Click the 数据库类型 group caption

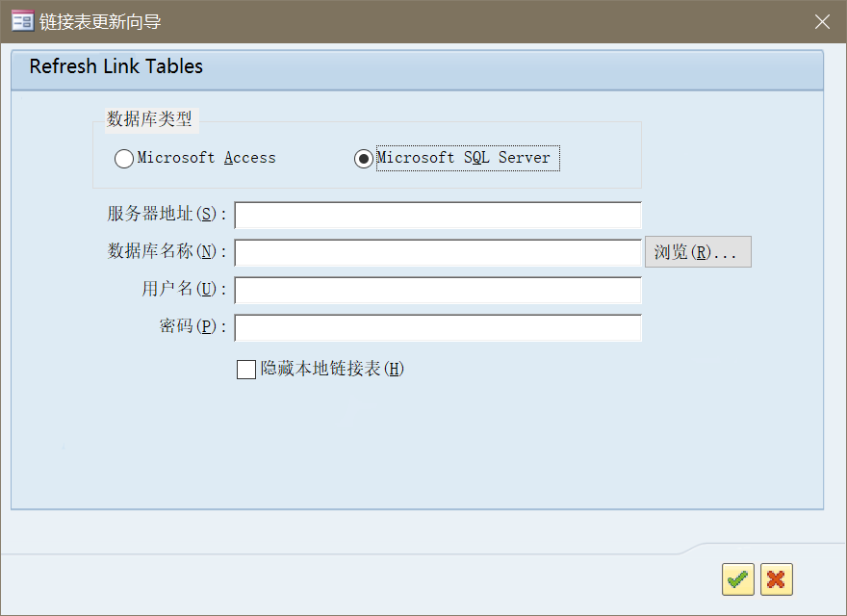point(149,119)
